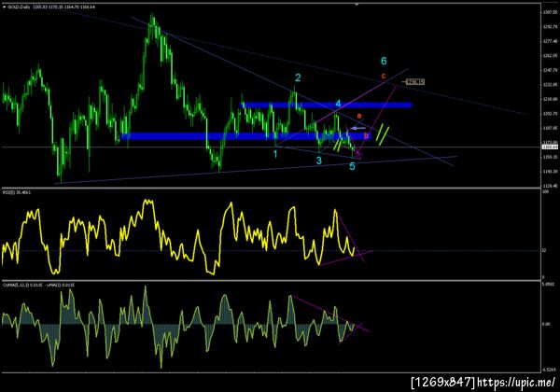Click the RSI indicator label
Viewport: 560px width, 392px height.
pos(17,192)
